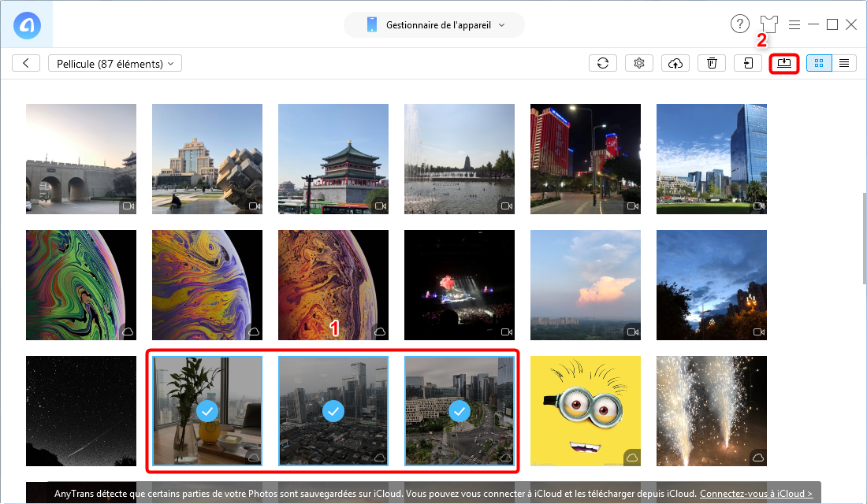This screenshot has height=504, width=867.
Task: Select the Minions photo thumbnail
Action: click(x=585, y=410)
